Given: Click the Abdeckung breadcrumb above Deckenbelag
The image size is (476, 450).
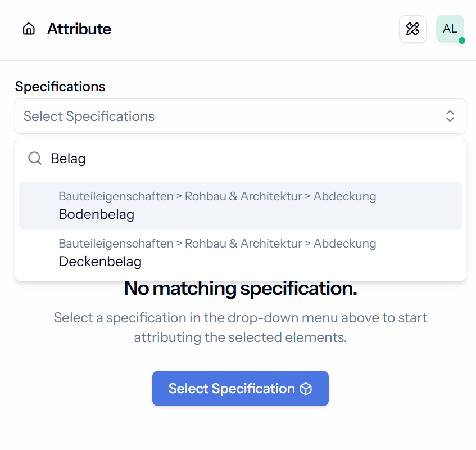Looking at the screenshot, I should tap(344, 244).
